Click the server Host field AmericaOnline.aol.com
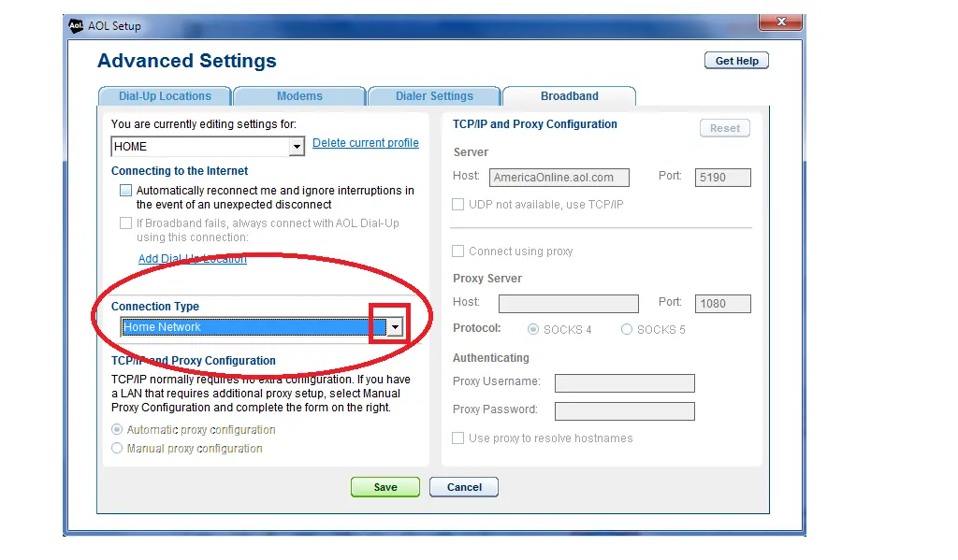Image resolution: width=958 pixels, height=560 pixels. click(559, 178)
